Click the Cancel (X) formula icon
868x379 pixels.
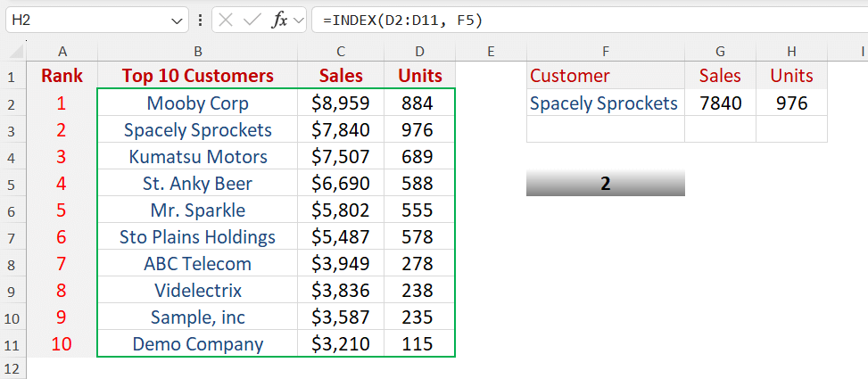[x=227, y=20]
